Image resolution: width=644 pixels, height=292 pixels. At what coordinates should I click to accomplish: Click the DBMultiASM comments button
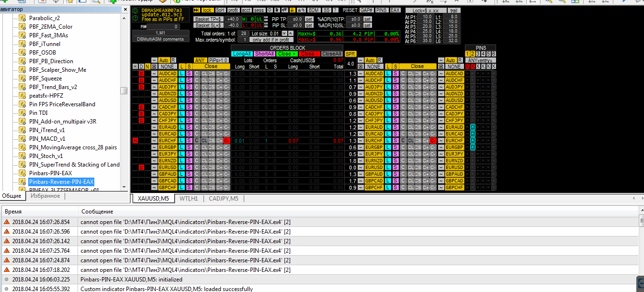(x=161, y=39)
